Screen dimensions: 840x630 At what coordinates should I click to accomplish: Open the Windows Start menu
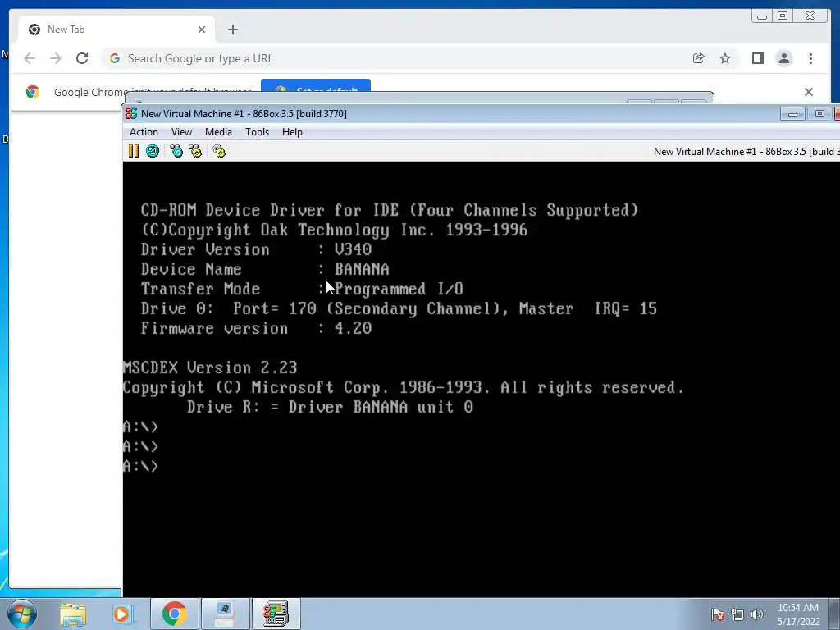(x=21, y=614)
